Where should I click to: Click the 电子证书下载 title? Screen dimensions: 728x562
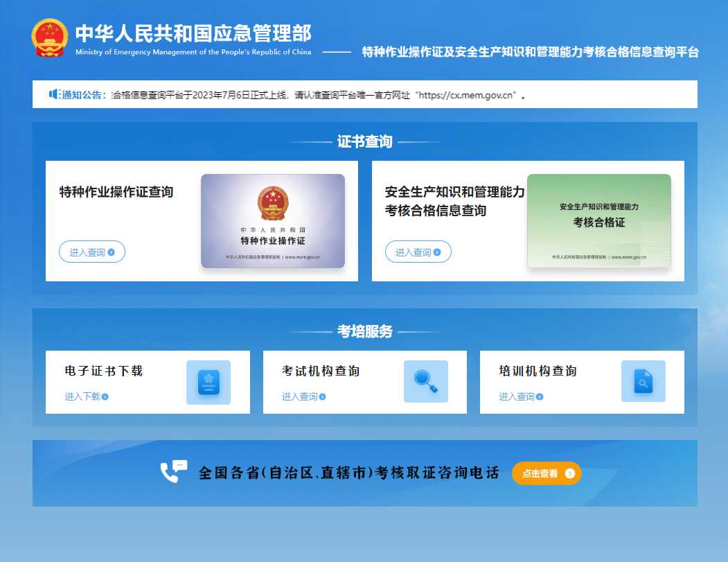(x=103, y=371)
